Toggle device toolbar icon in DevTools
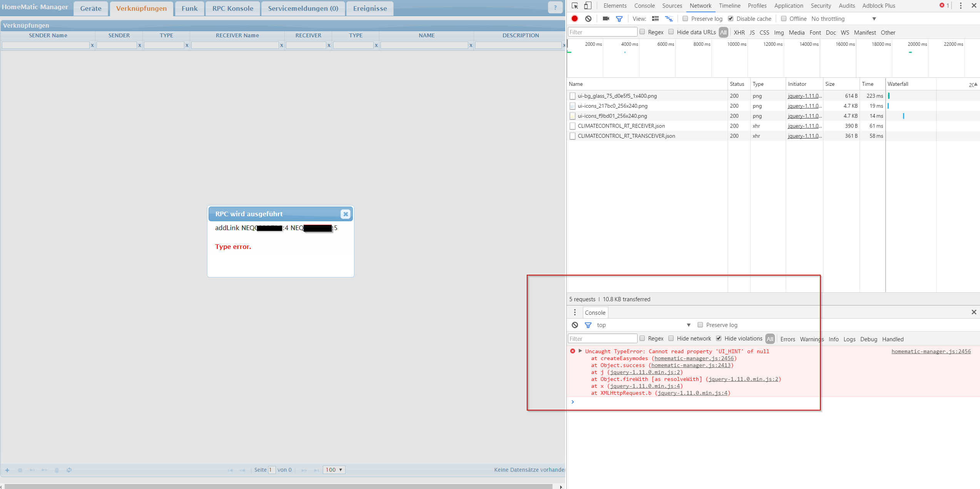 tap(588, 6)
